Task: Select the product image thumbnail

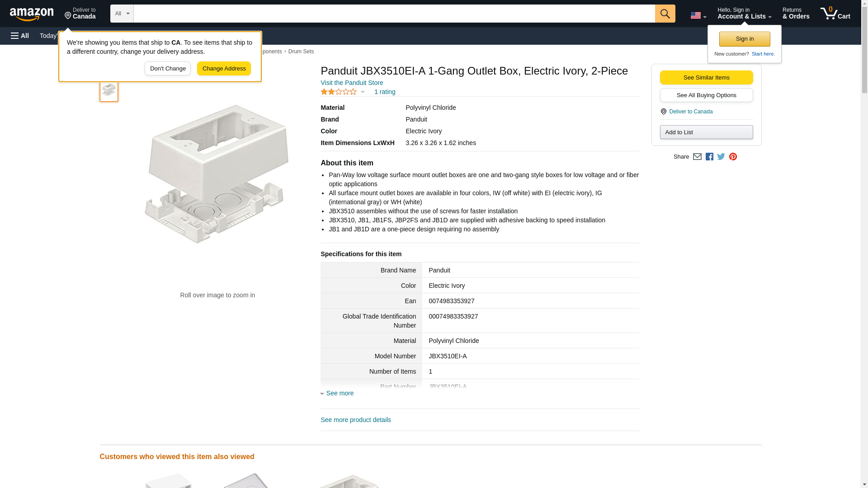Action: tap(109, 90)
